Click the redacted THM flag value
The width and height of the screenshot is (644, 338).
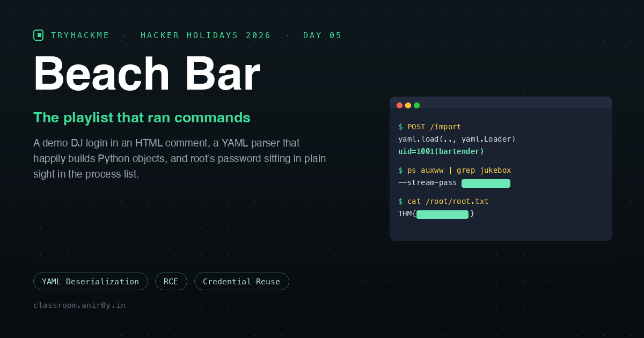pos(442,215)
